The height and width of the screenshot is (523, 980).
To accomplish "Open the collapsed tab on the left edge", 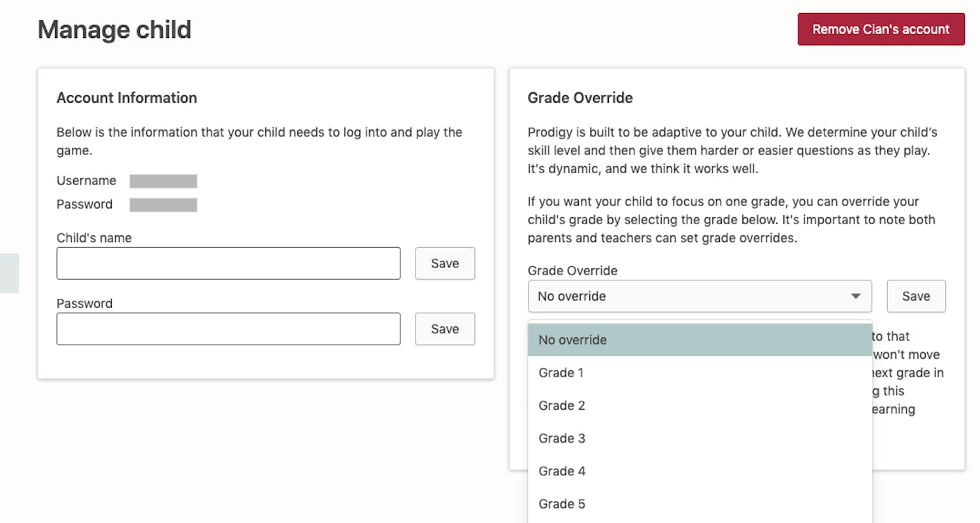I will 9,275.
